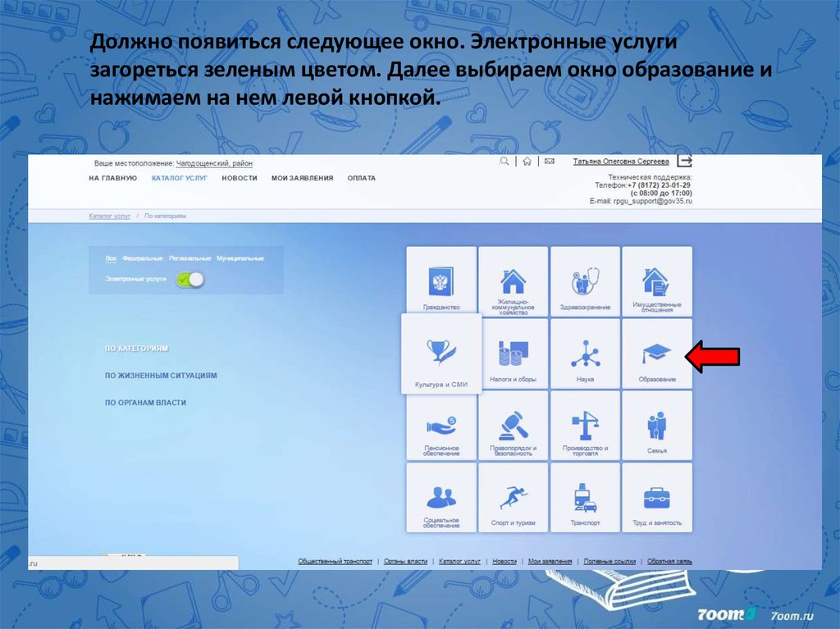Viewport: 840px width, 629px height.
Task: Select the Федеральные filter
Action: [143, 258]
